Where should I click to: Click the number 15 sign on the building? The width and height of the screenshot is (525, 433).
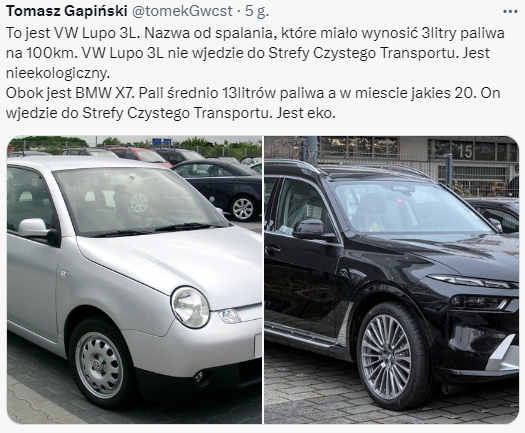465,150
